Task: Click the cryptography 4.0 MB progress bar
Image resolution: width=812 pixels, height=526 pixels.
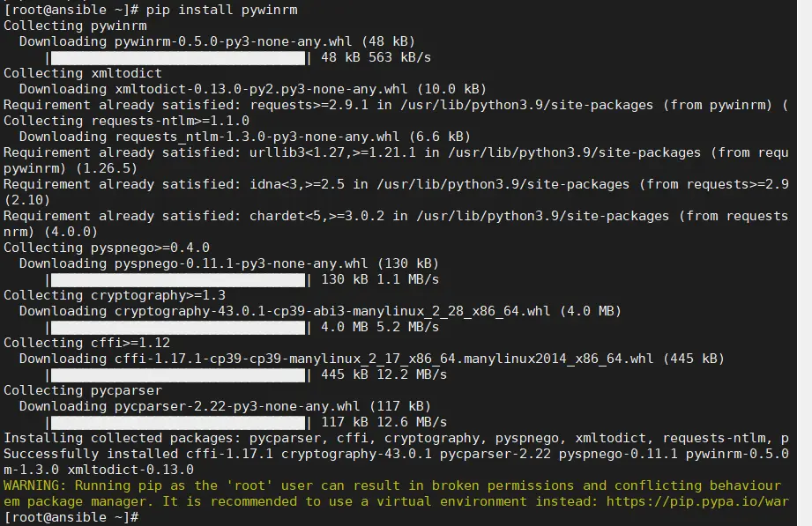Action: click(177, 327)
